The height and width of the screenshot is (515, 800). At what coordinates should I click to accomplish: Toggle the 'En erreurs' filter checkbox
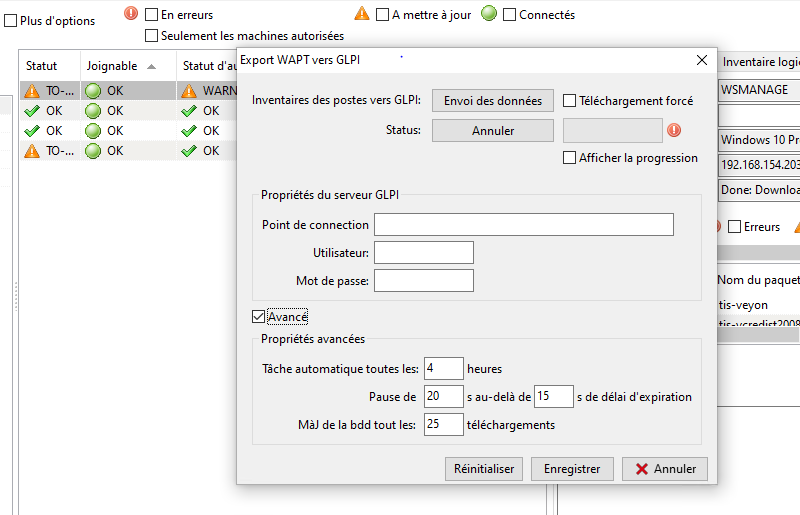(152, 15)
